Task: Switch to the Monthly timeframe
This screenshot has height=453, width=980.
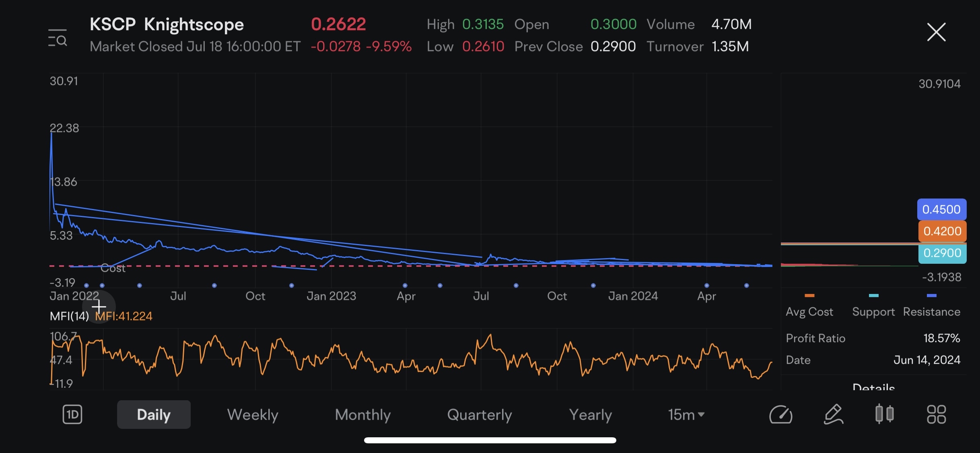Action: tap(363, 414)
